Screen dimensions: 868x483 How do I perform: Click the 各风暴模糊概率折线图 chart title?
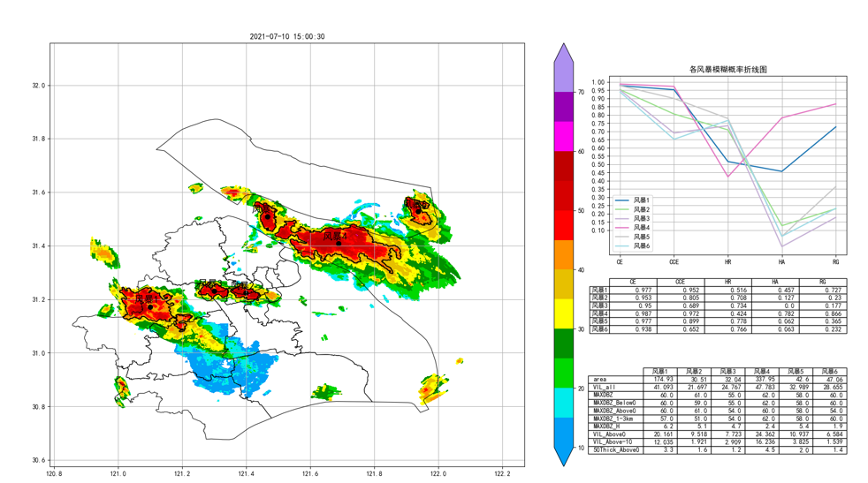pyautogui.click(x=727, y=69)
